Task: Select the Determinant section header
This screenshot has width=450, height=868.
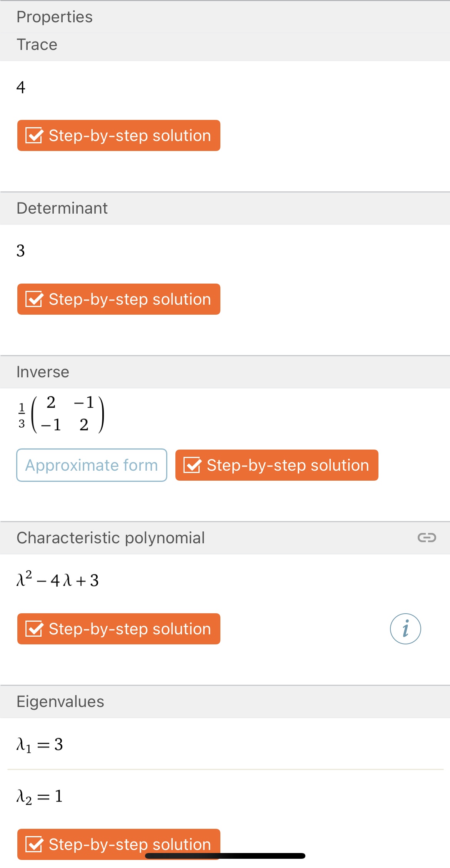Action: (62, 208)
